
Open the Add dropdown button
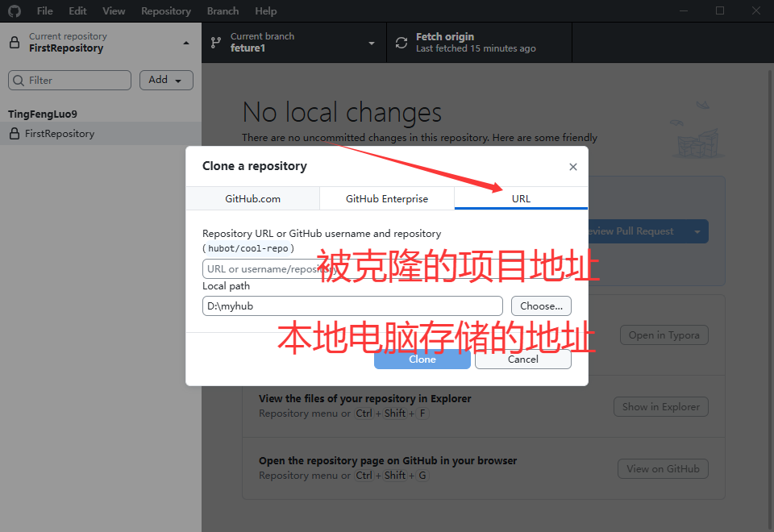pyautogui.click(x=166, y=80)
